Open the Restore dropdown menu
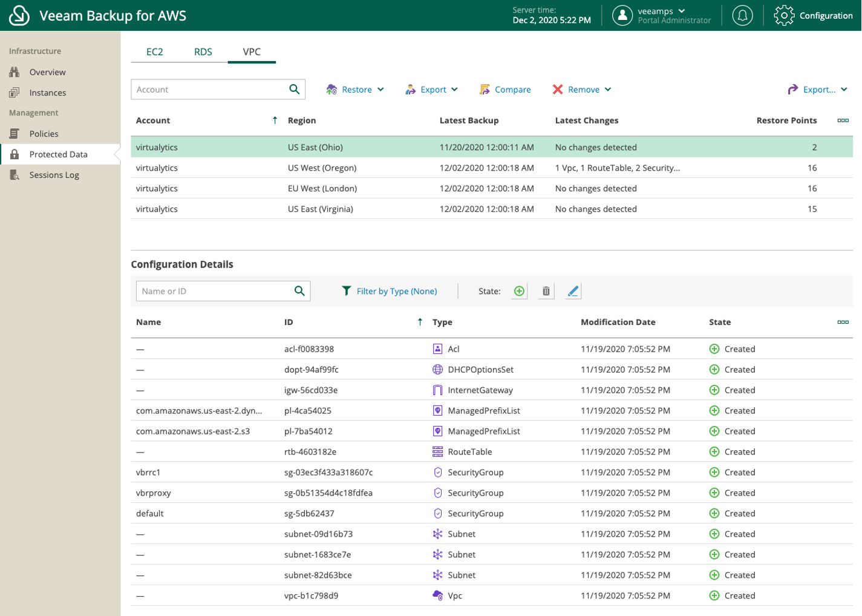The height and width of the screenshot is (616, 862). pyautogui.click(x=355, y=90)
